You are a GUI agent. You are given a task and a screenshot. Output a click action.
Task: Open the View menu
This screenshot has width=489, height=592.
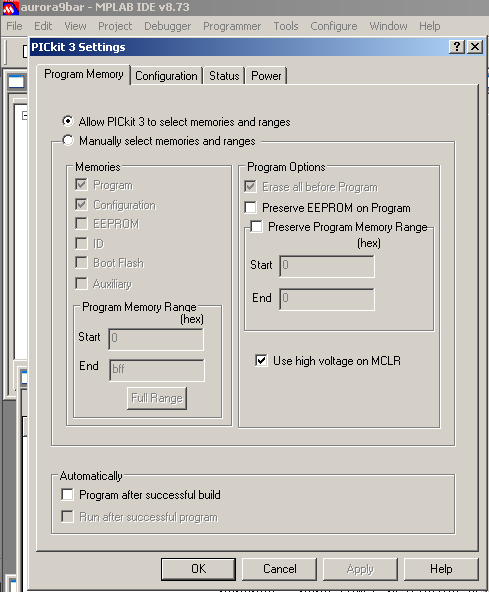[x=75, y=26]
